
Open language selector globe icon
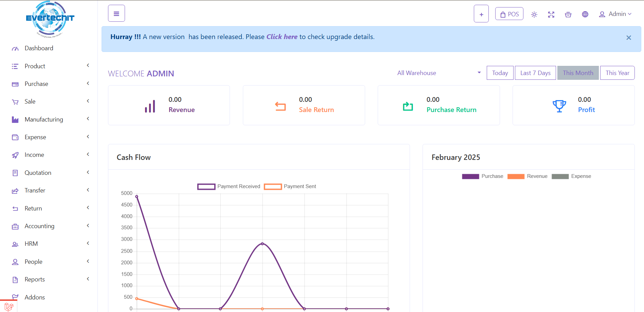[585, 14]
